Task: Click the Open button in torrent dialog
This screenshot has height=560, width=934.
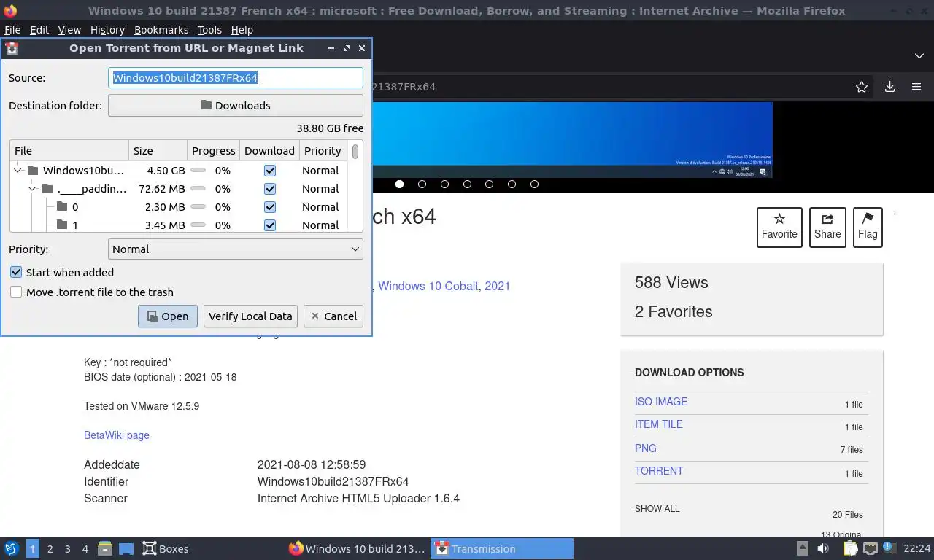Action: [168, 316]
